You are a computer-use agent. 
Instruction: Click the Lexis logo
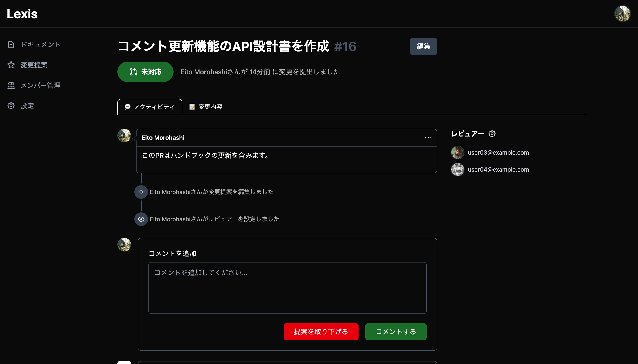pyautogui.click(x=22, y=14)
